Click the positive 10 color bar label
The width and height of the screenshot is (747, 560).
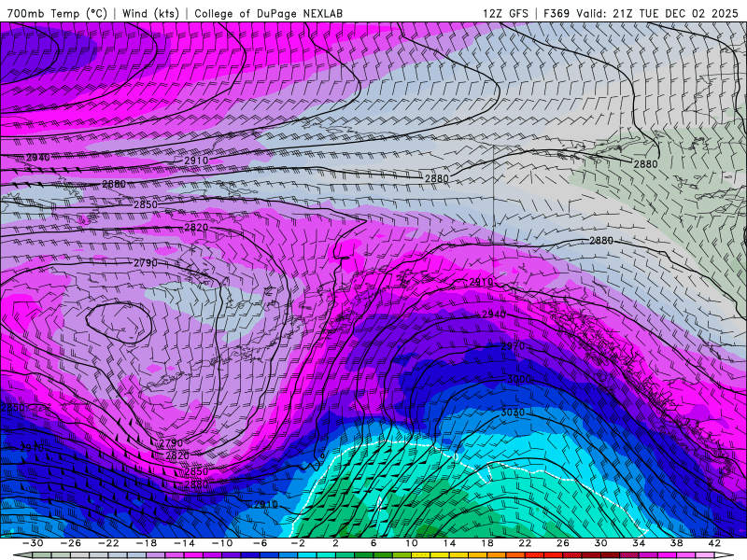(412, 543)
